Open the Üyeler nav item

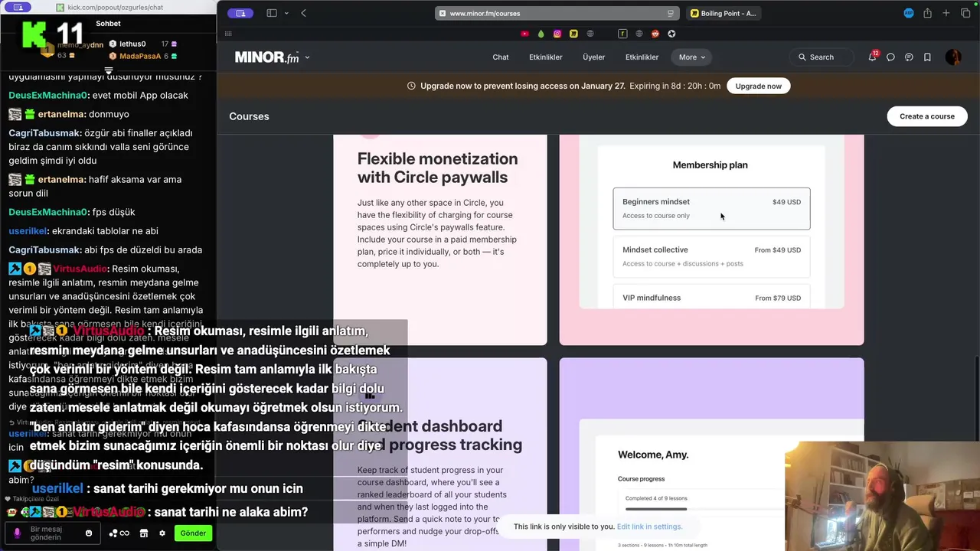(593, 57)
